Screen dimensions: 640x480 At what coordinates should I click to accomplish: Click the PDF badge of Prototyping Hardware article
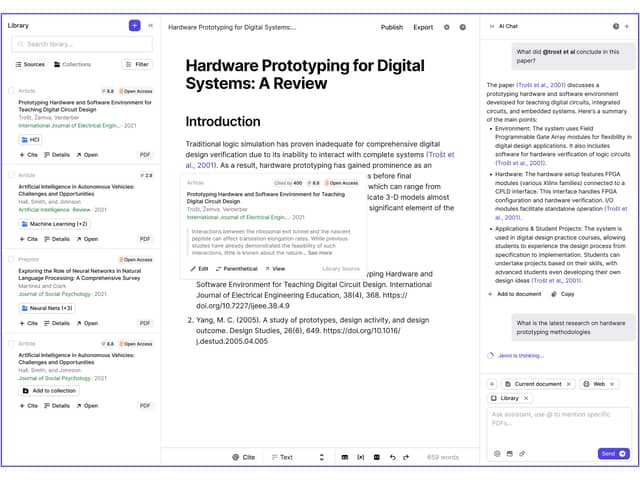pos(145,155)
